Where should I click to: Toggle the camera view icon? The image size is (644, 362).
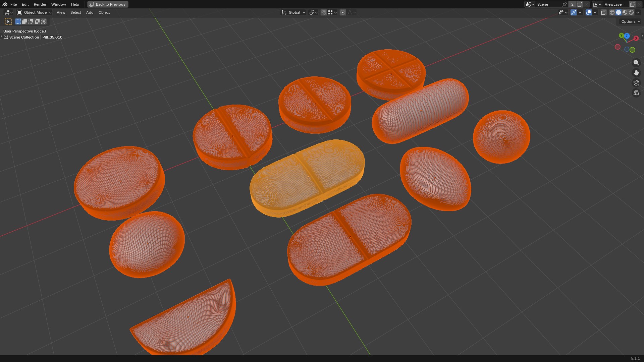(x=636, y=83)
